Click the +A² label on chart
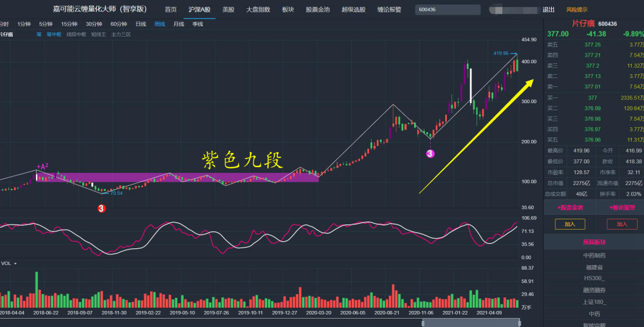 pyautogui.click(x=43, y=166)
